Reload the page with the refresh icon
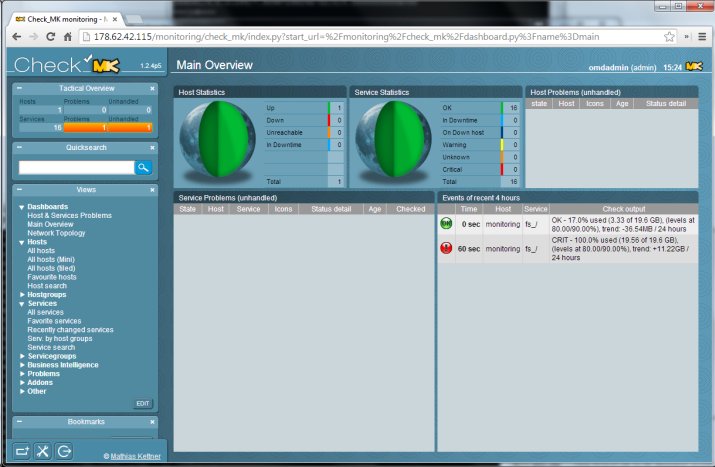The image size is (715, 467). pos(51,37)
